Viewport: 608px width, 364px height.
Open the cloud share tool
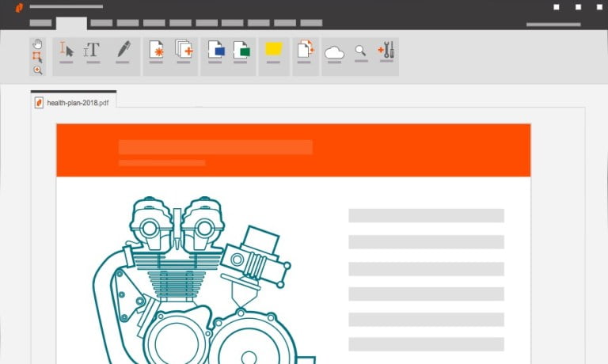pyautogui.click(x=335, y=52)
